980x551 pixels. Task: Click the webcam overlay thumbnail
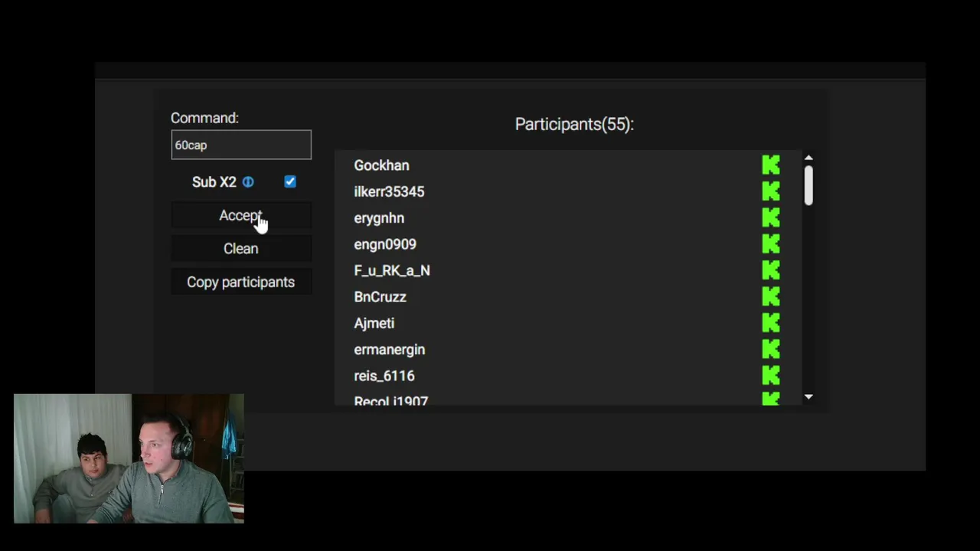(x=129, y=458)
